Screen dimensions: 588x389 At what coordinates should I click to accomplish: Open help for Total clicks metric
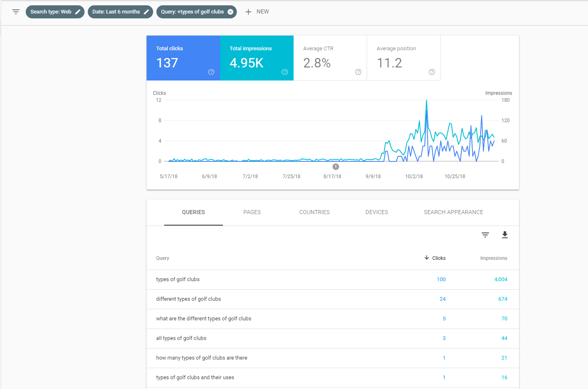(211, 72)
